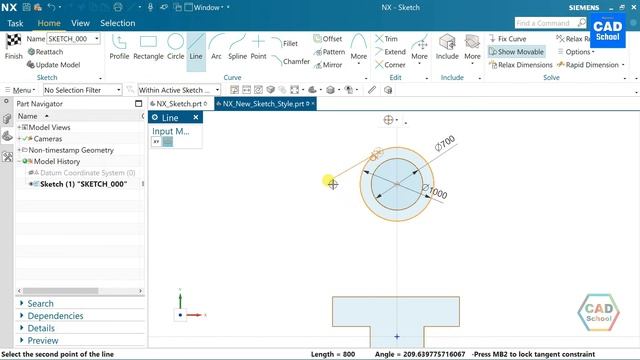Click the Mirror curve tool
The height and width of the screenshot is (360, 640).
point(328,65)
